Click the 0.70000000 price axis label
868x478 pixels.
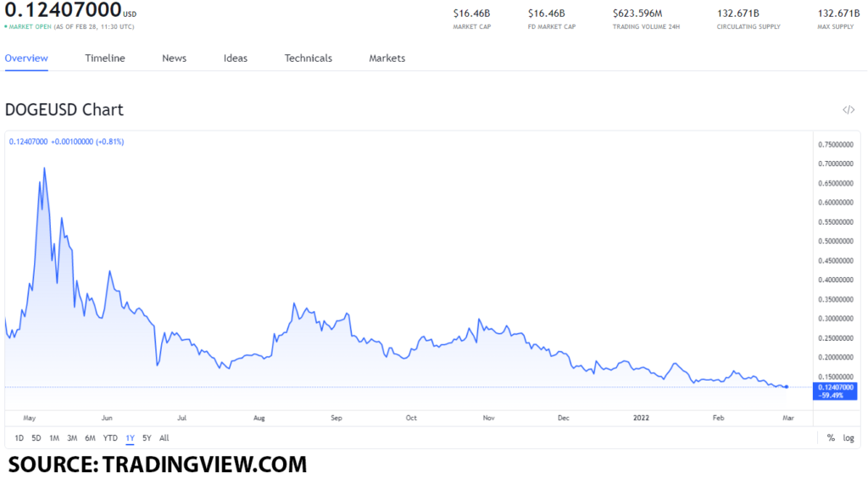tap(836, 164)
